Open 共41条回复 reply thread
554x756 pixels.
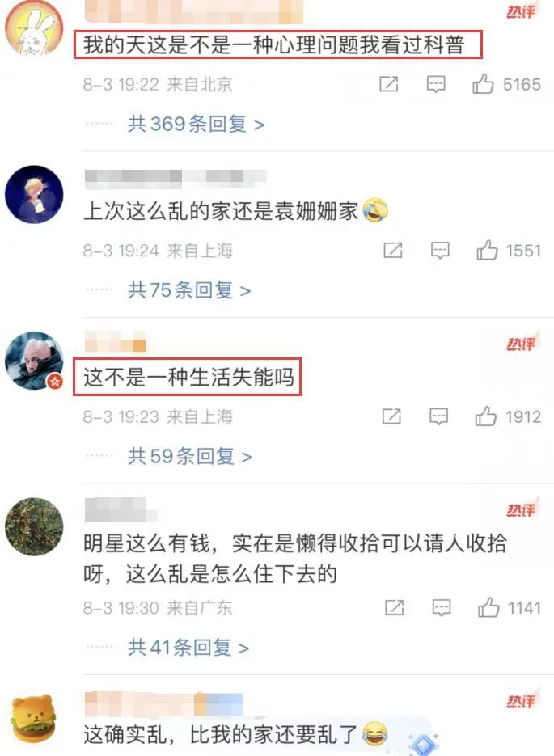point(188,647)
